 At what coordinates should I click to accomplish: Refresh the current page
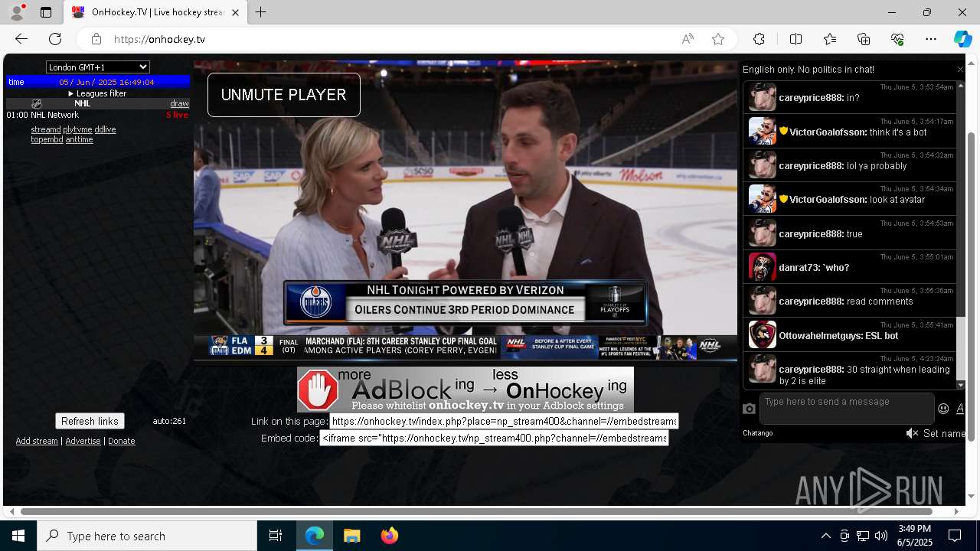coord(55,39)
